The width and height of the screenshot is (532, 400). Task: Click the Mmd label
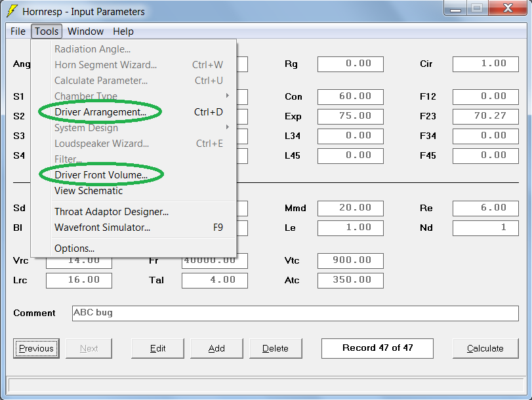(295, 208)
